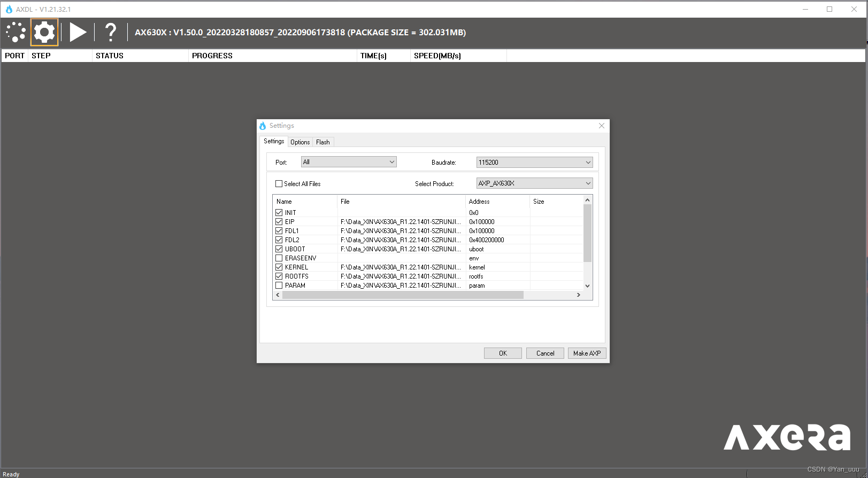Uncheck the EIP checkbox
The width and height of the screenshot is (868, 478).
pos(279,222)
